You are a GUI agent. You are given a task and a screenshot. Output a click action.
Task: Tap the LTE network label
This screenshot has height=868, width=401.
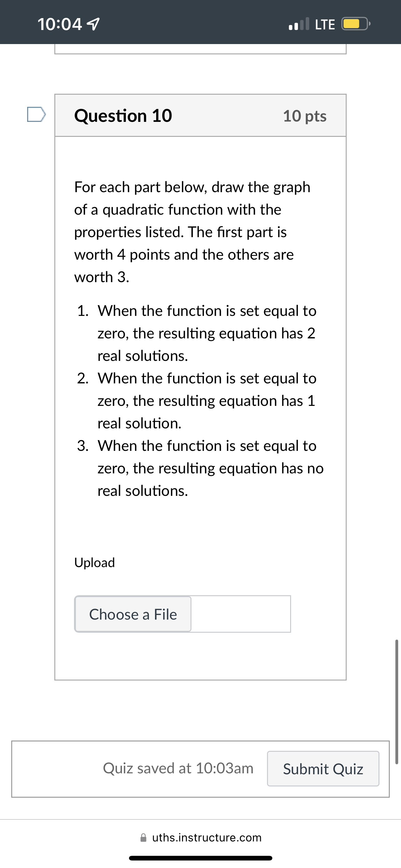[324, 24]
